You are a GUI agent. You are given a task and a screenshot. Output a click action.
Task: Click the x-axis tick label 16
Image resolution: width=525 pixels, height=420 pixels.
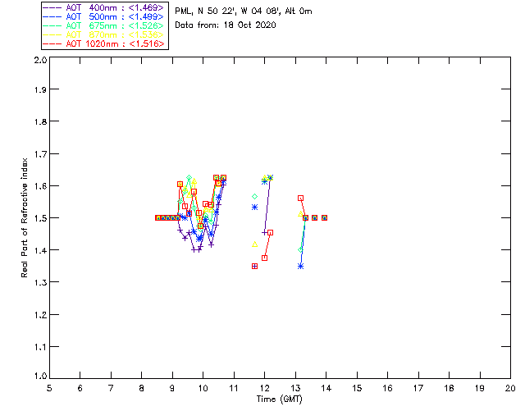(388, 388)
